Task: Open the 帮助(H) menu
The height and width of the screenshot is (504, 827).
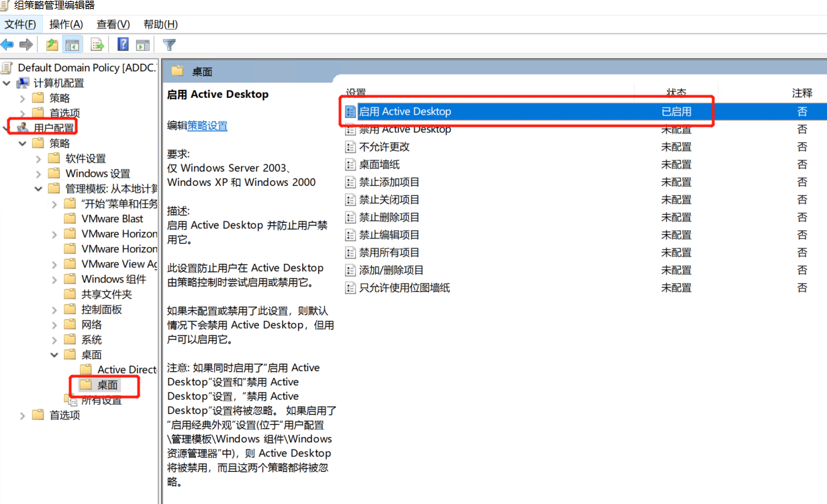Action: pos(160,24)
